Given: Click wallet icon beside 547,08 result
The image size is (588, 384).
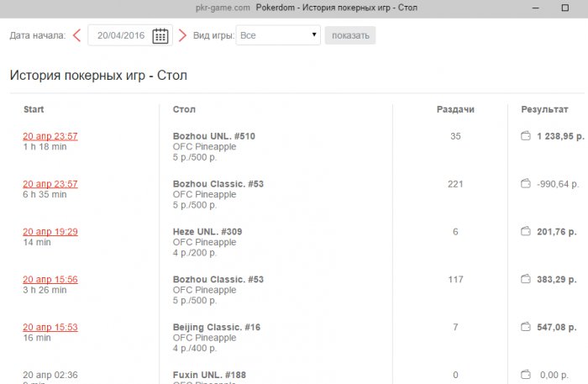Looking at the screenshot, I should point(526,328).
